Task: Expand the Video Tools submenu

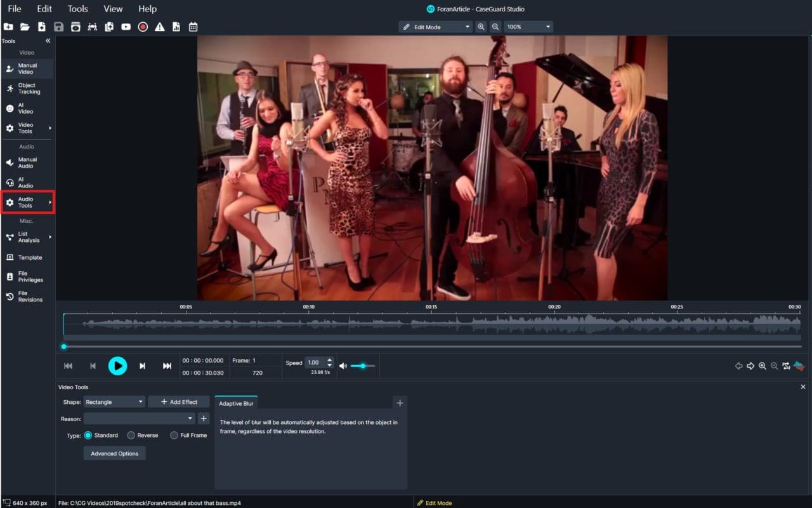Action: point(50,128)
